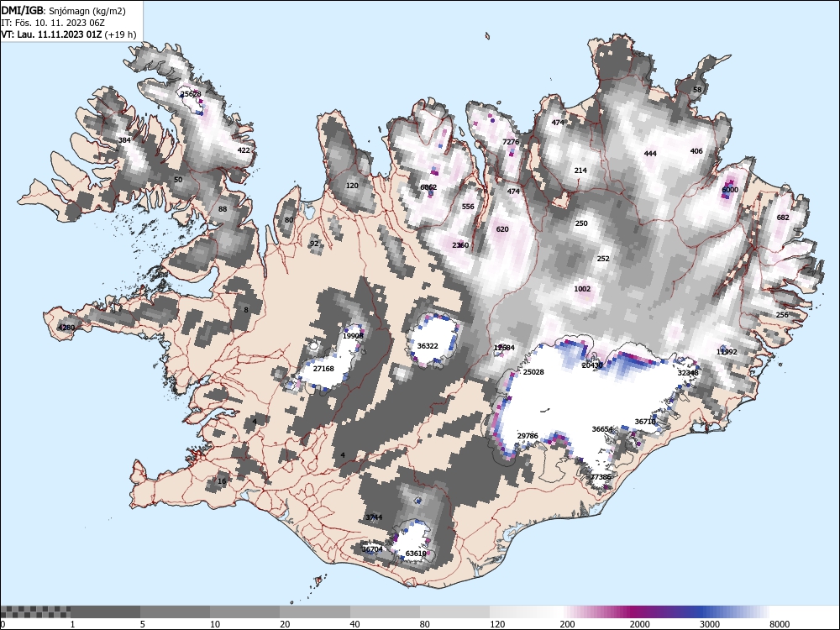The height and width of the screenshot is (630, 840).
Task: Click the legend label 120
Action: tap(497, 624)
